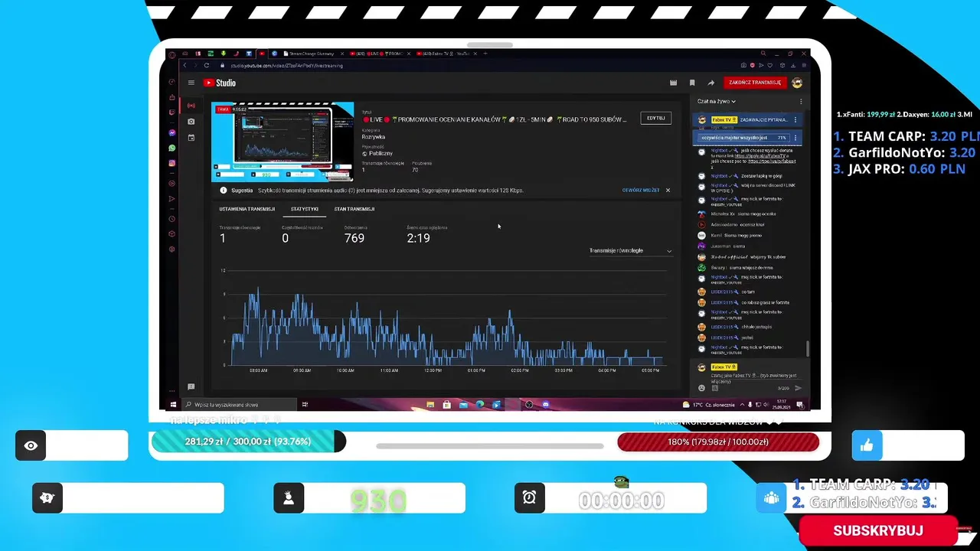
Task: Open the Discord icon on the Windows taskbar
Action: (545, 405)
